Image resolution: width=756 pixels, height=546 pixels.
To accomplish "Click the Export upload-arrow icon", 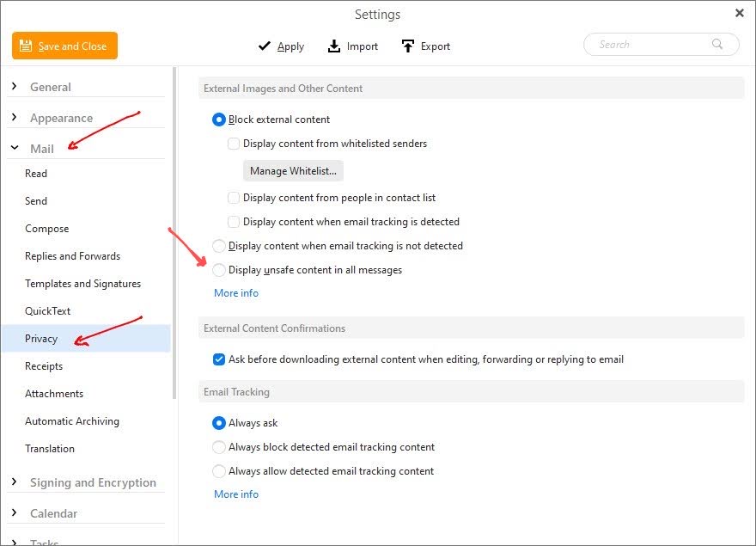I will 408,46.
